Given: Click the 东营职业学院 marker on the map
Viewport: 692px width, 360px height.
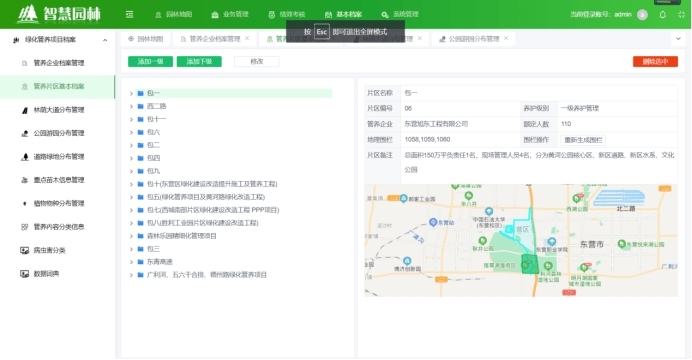Looking at the screenshot, I should pos(552,241).
